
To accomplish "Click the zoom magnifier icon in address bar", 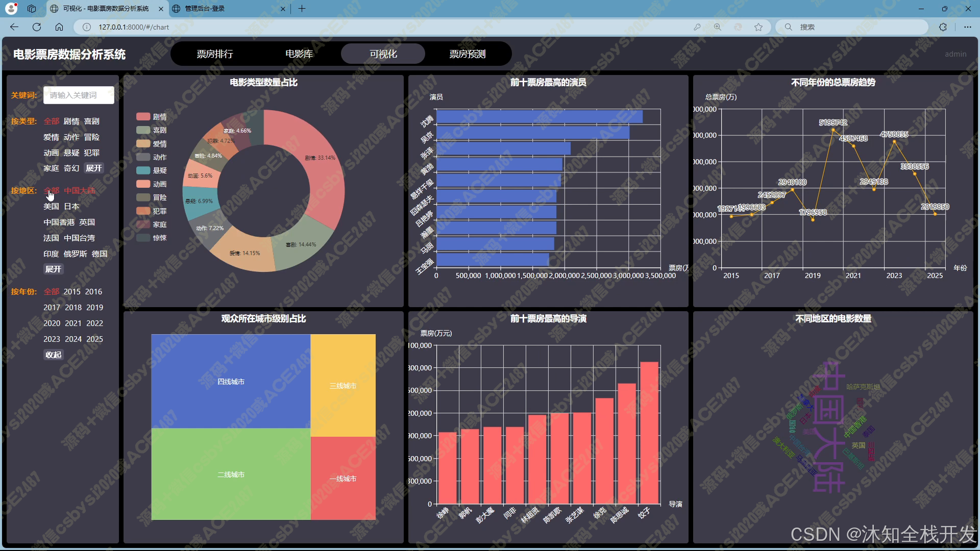I will pos(717,27).
